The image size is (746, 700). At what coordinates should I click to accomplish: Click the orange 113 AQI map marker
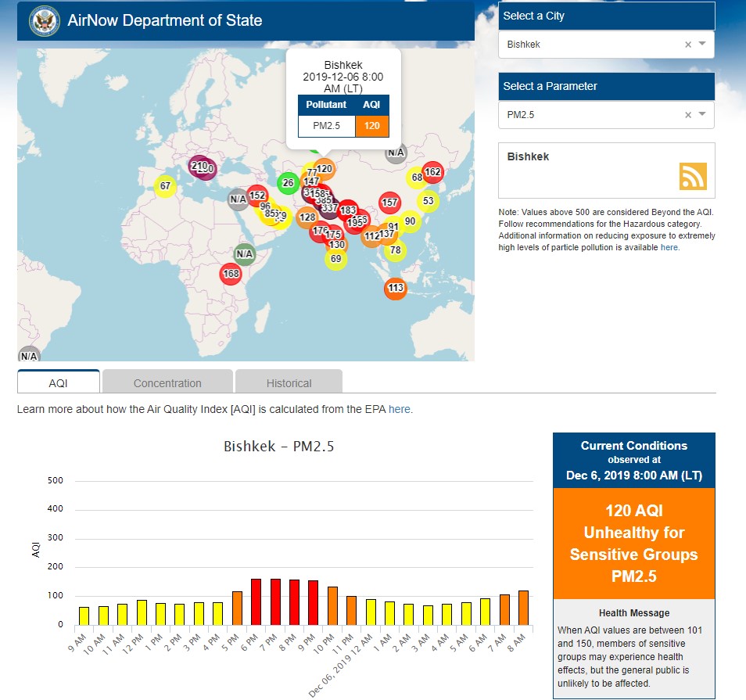tap(396, 289)
